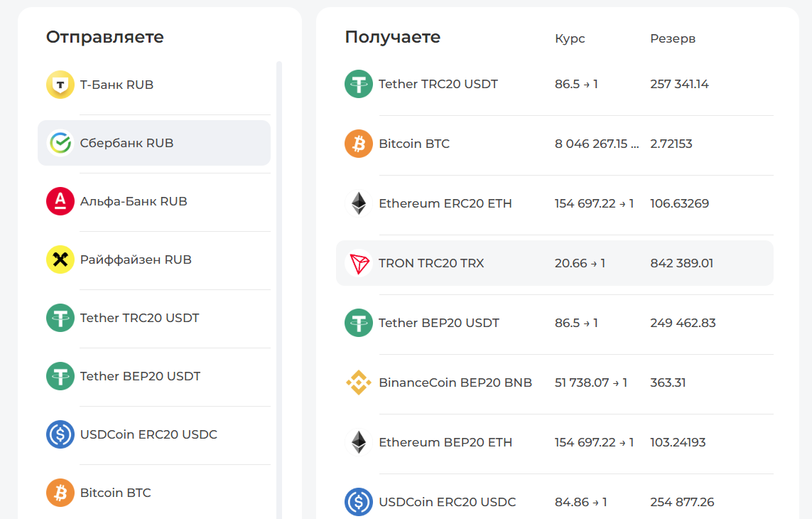Screen dimensions: 812x519
Task: Click the T-Bank yellow shield icon
Action: (60, 85)
